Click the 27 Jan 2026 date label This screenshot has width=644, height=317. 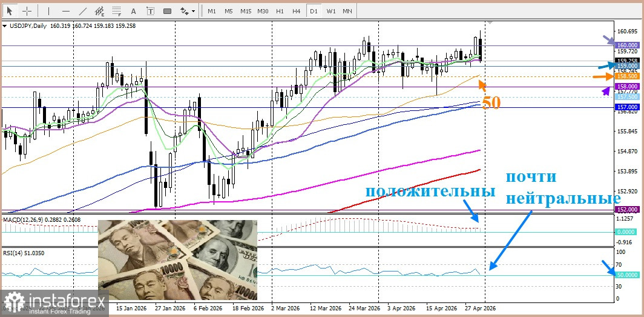tap(171, 308)
